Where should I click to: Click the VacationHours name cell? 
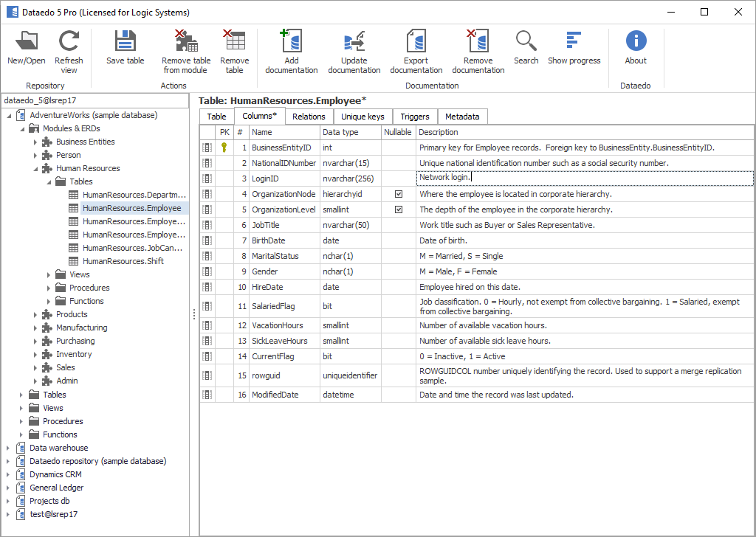[x=284, y=325]
